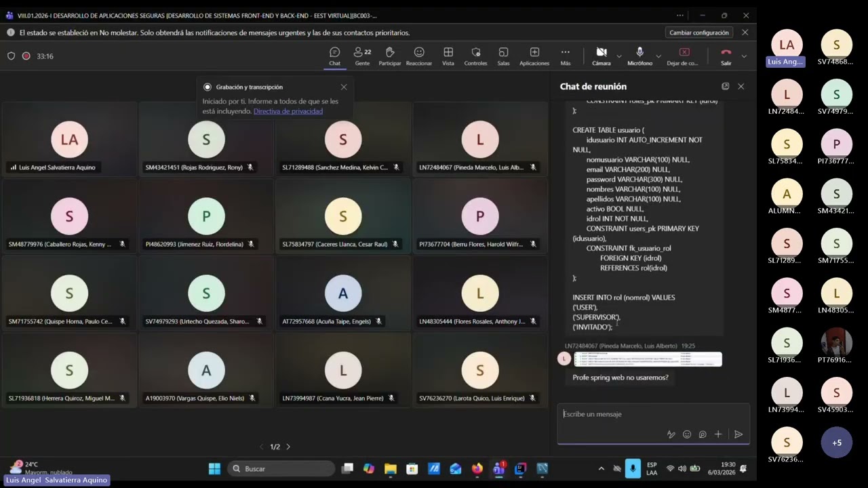Click the Cambiar configuración button

point(699,33)
